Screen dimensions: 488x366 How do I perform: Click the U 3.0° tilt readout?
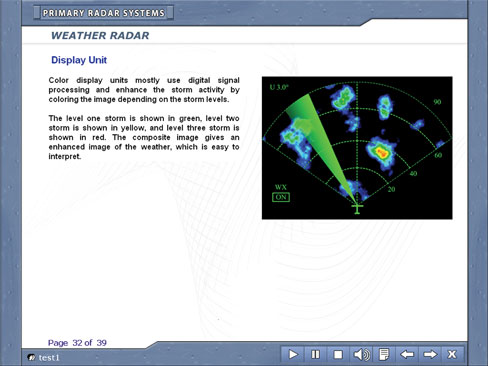click(279, 87)
